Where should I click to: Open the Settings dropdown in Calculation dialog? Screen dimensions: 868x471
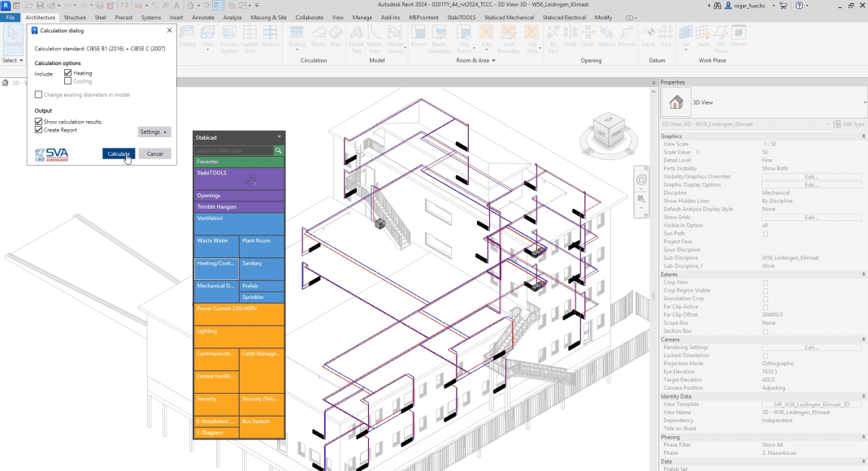pyautogui.click(x=154, y=132)
